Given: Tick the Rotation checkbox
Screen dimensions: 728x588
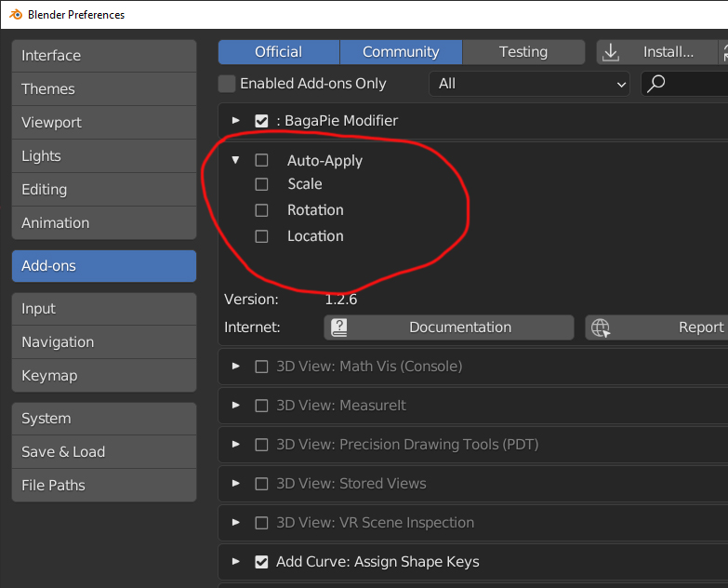Looking at the screenshot, I should 261,210.
